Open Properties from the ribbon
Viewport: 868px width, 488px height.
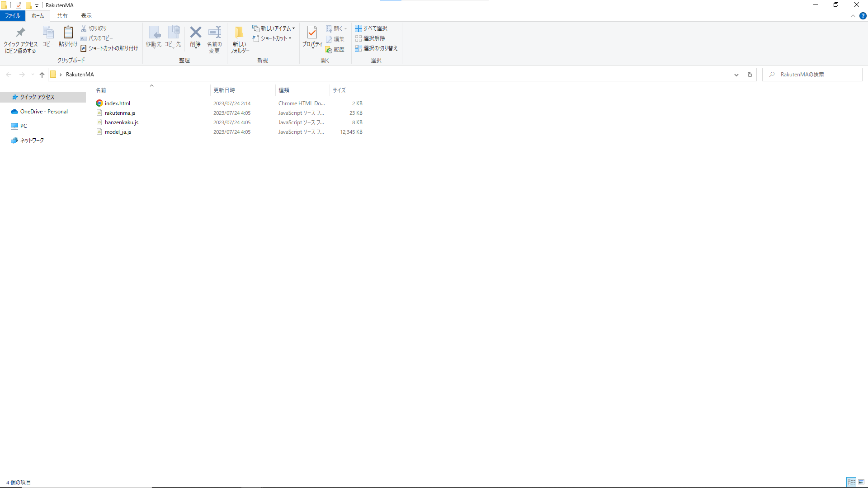312,33
